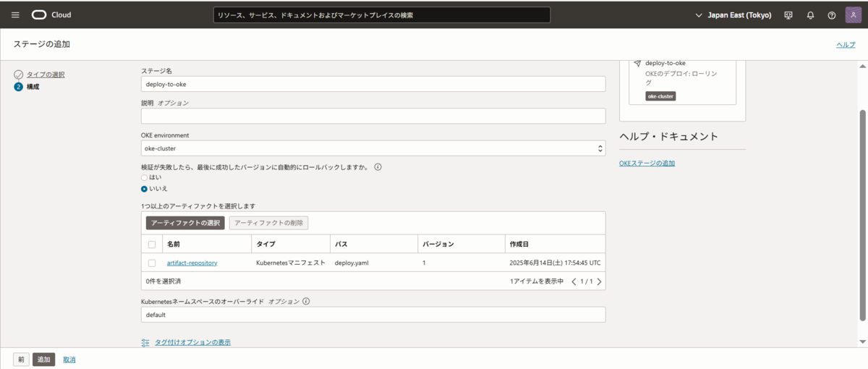Image resolution: width=868 pixels, height=369 pixels.
Task: Click the '0件を選択済' selection count text
Action: click(163, 281)
